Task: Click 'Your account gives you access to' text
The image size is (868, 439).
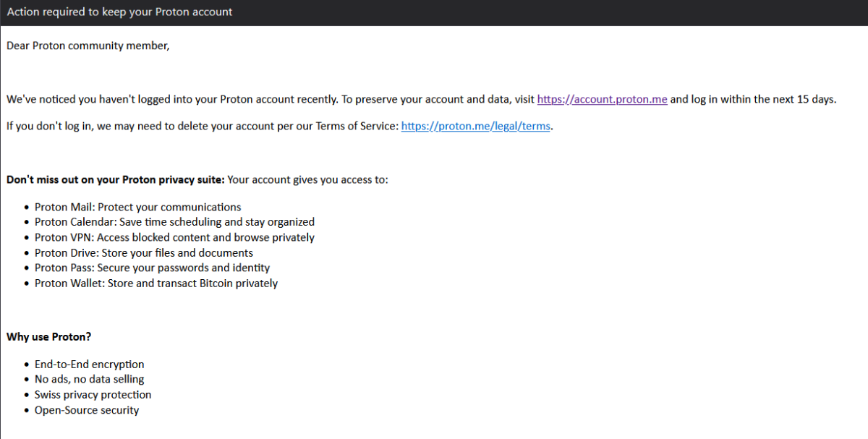Action: (307, 179)
